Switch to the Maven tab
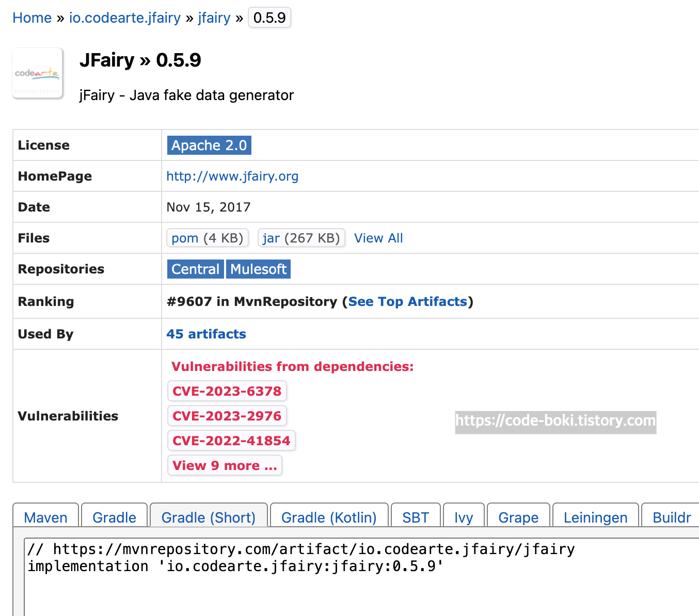The width and height of the screenshot is (699, 616). tap(45, 516)
